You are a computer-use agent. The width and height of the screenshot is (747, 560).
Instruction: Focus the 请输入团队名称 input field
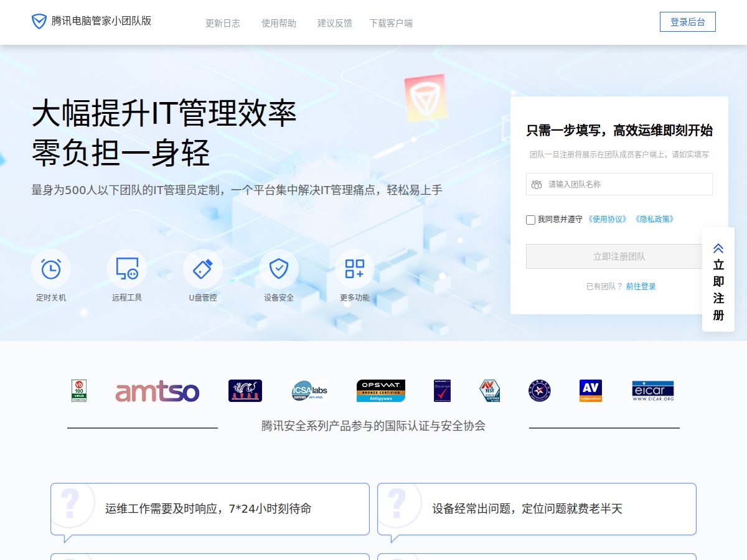coord(619,184)
